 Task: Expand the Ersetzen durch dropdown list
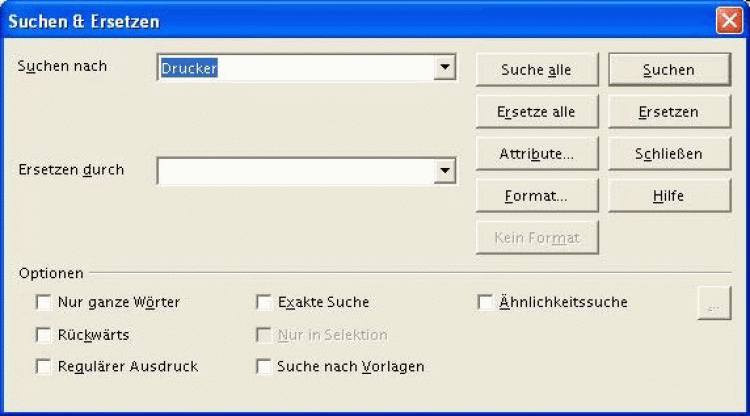445,172
